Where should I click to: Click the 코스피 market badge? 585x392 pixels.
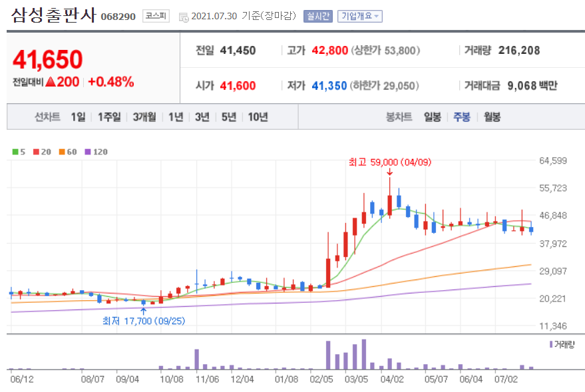pyautogui.click(x=156, y=16)
